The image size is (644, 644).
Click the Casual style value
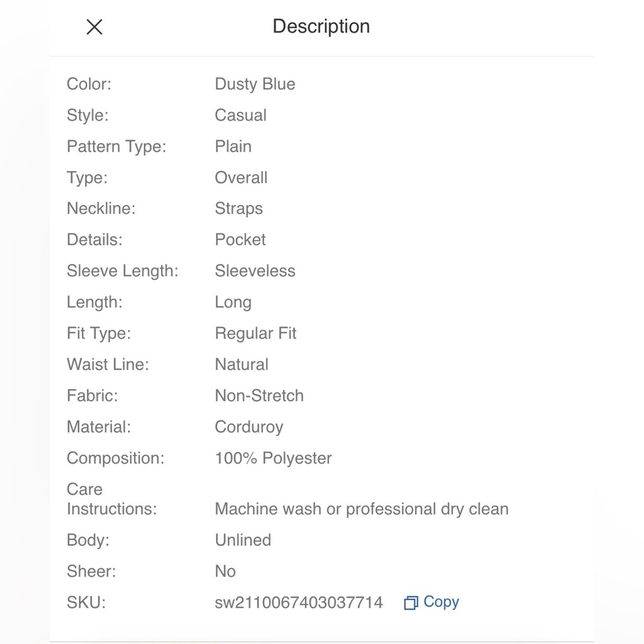click(241, 115)
